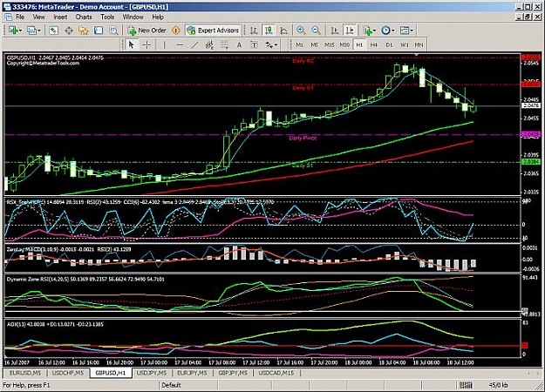This screenshot has width=545, height=392.
Task: Open Market Watch panel icon
Action: tap(53, 30)
